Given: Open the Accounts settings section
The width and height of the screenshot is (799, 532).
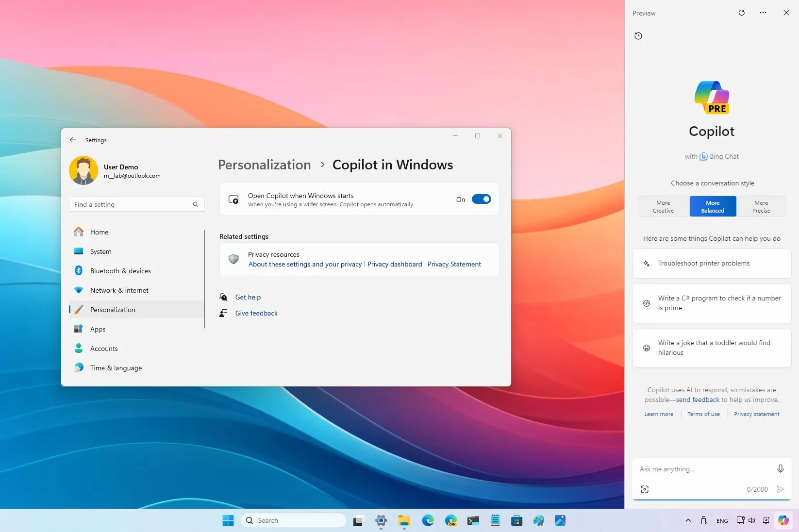Looking at the screenshot, I should (103, 349).
